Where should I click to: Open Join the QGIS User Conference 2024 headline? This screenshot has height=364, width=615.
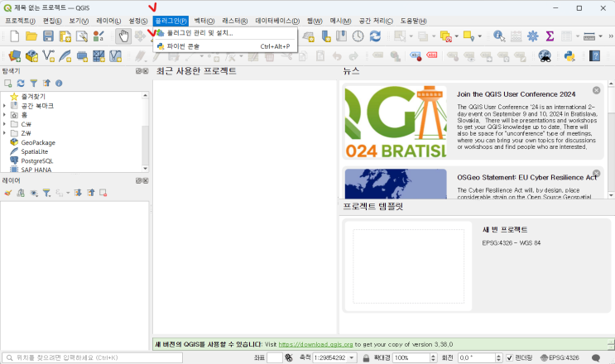coord(516,94)
